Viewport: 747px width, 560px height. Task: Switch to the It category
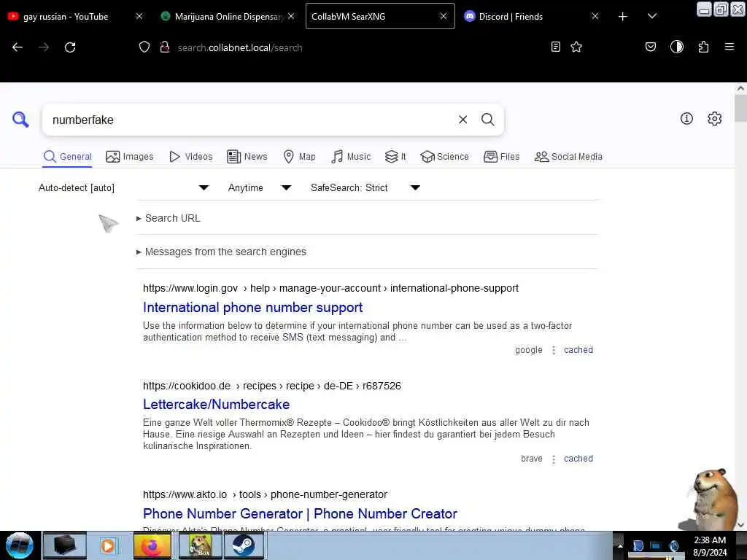click(x=395, y=157)
